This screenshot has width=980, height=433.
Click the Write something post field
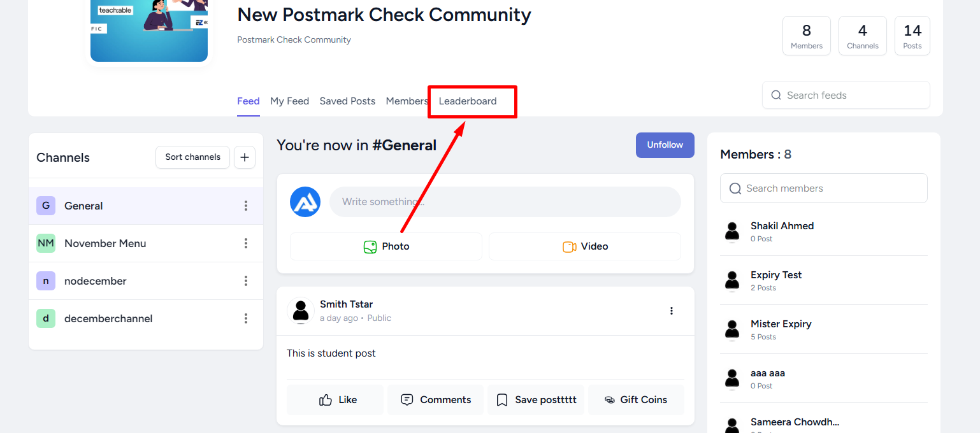point(505,202)
